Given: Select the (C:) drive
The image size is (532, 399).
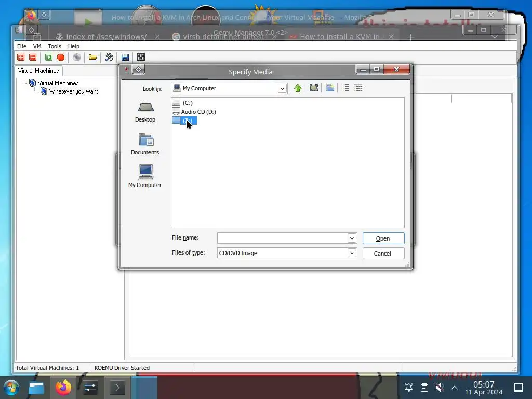Looking at the screenshot, I should pos(182,103).
